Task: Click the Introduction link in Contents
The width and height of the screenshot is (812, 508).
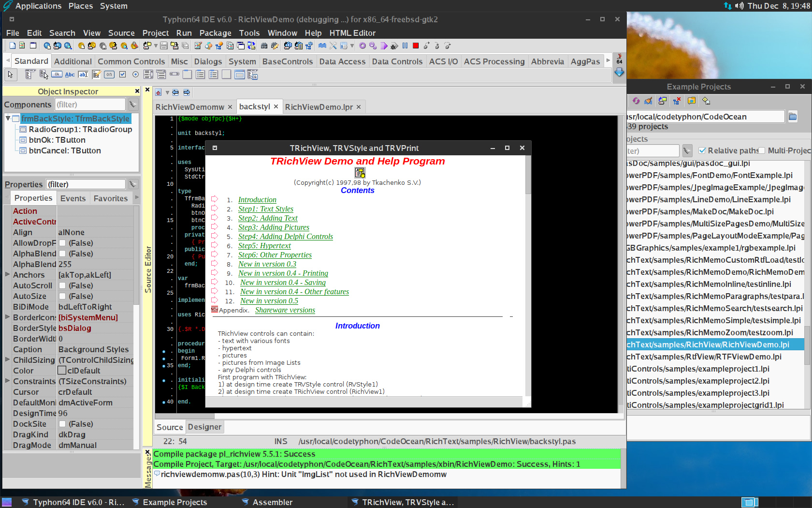Action: pos(257,200)
